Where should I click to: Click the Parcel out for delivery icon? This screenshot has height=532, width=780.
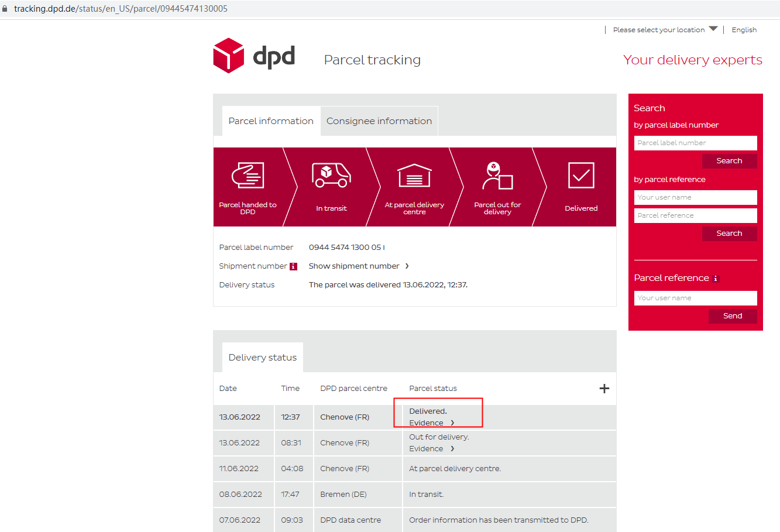pyautogui.click(x=497, y=176)
